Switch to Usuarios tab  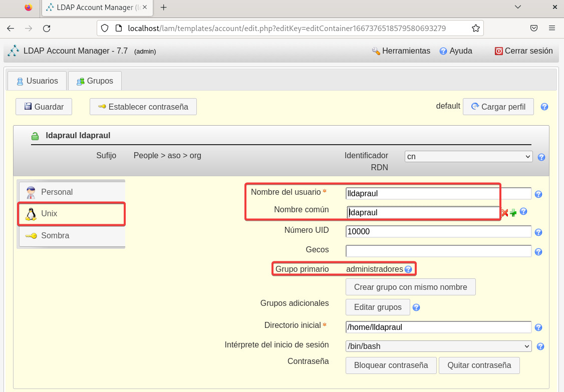click(37, 81)
